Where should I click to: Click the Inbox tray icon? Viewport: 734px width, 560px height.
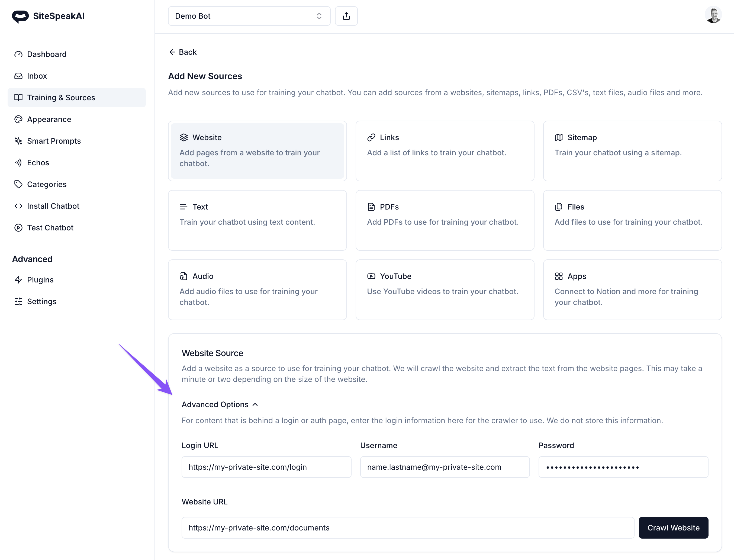[18, 76]
